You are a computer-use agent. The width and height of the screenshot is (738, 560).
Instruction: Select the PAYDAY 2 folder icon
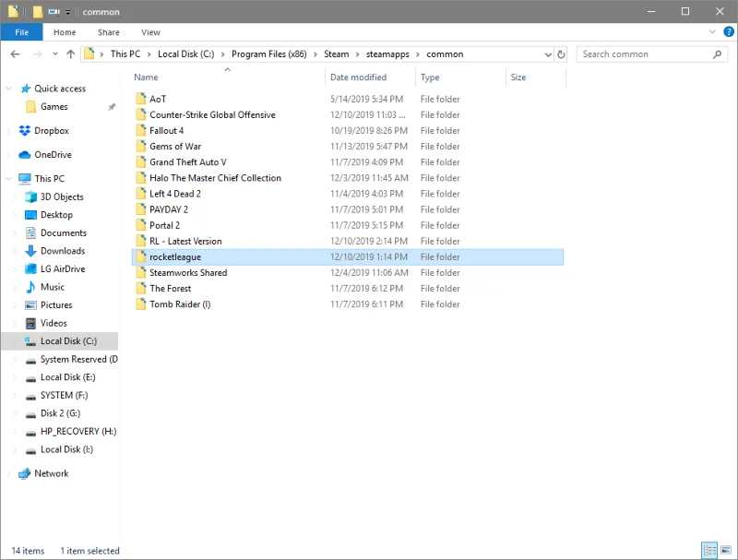[141, 209]
